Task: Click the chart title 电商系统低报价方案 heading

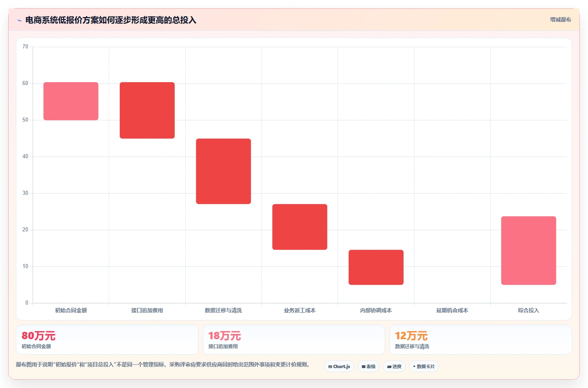Action: coord(111,20)
